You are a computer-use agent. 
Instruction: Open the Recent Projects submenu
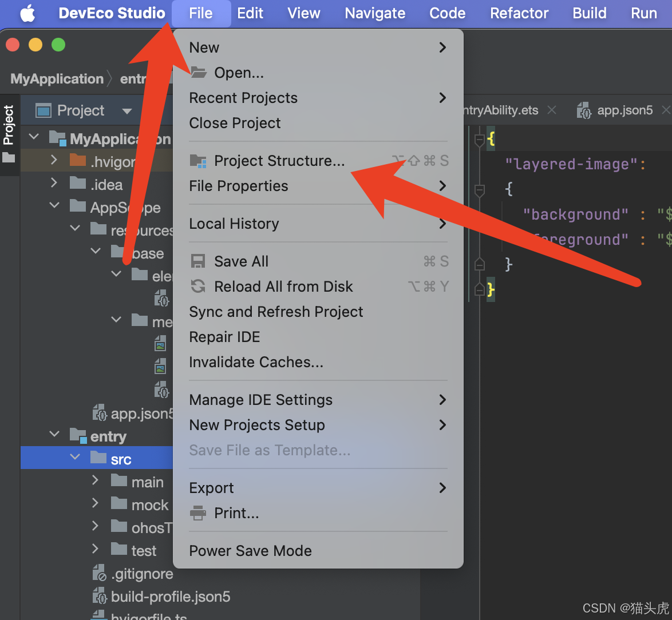tap(318, 98)
